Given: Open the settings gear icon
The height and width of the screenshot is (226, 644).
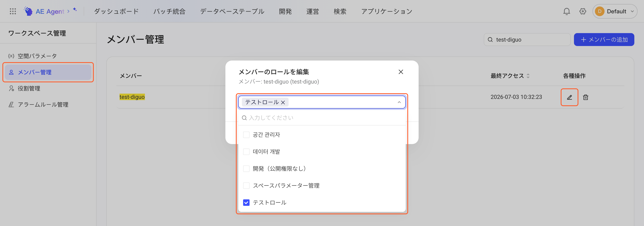Looking at the screenshot, I should pos(583,11).
